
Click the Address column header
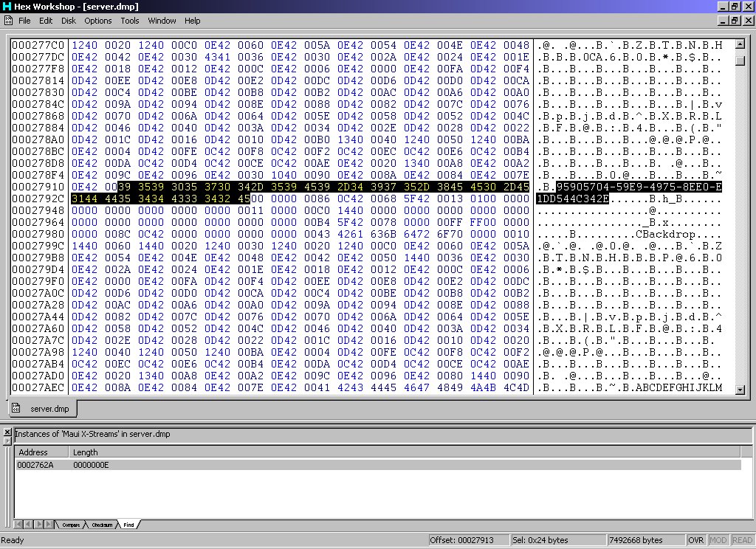(41, 452)
